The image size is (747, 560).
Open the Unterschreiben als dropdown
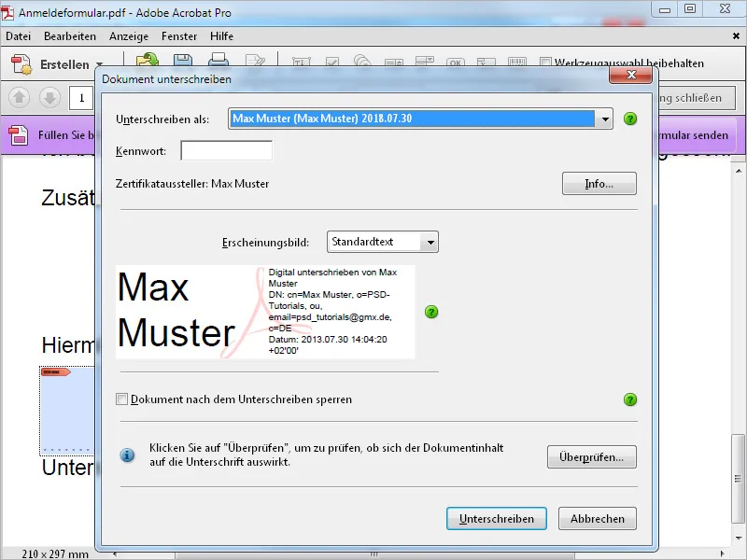point(420,119)
